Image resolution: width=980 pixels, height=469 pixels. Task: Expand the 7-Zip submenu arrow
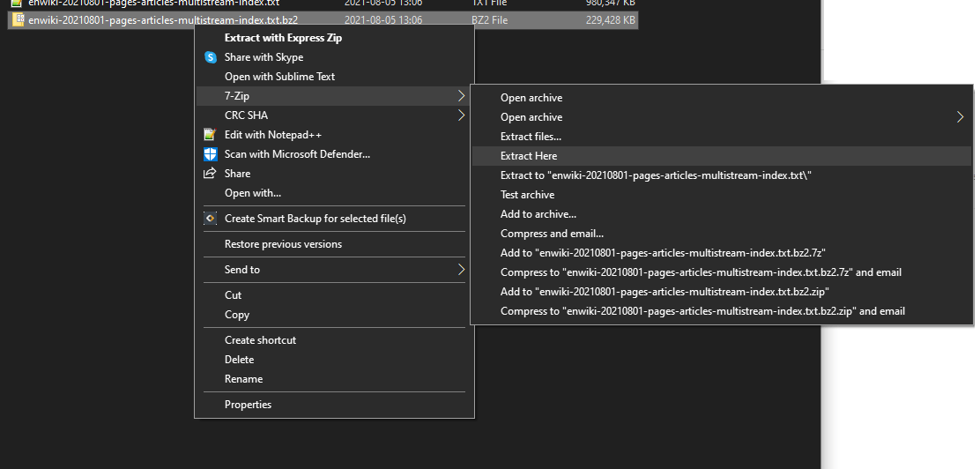[x=461, y=96]
